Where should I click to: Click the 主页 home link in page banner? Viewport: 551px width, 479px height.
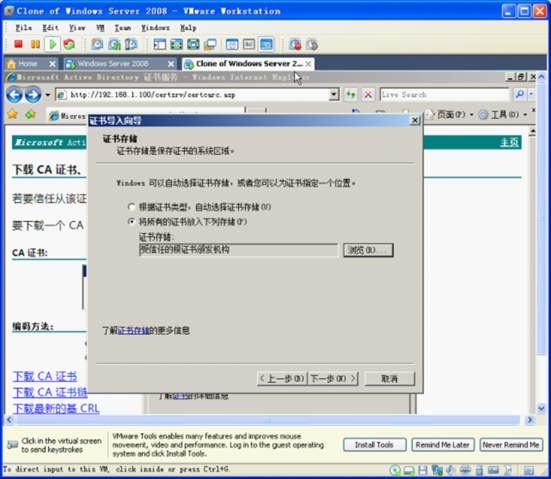coord(509,142)
